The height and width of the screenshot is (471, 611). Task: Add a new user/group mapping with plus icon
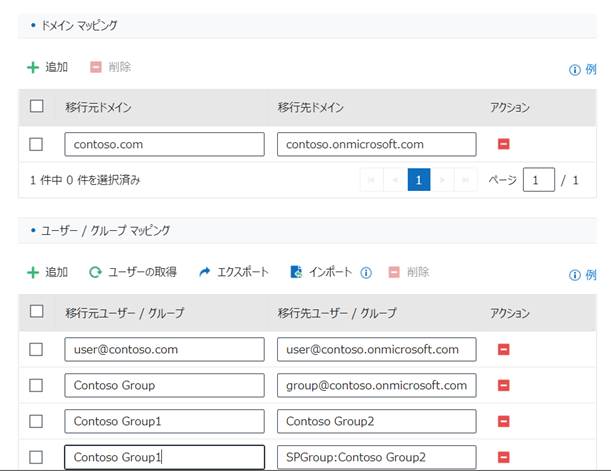(x=33, y=272)
